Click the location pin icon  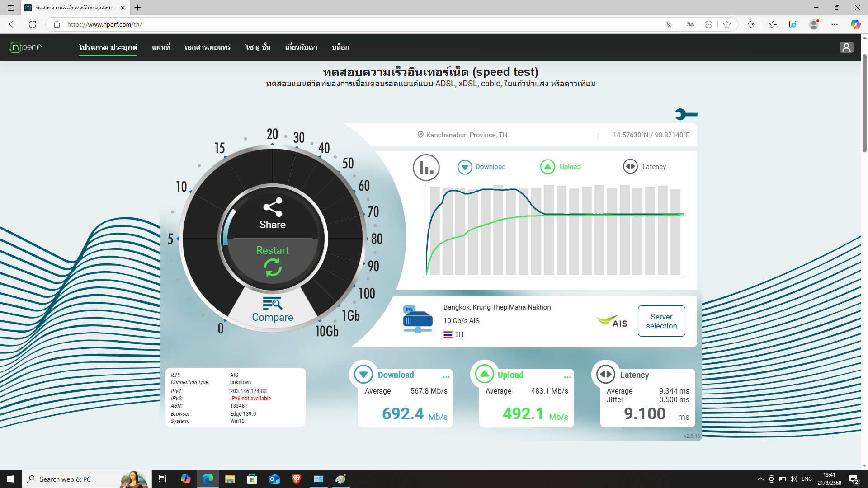pyautogui.click(x=420, y=135)
